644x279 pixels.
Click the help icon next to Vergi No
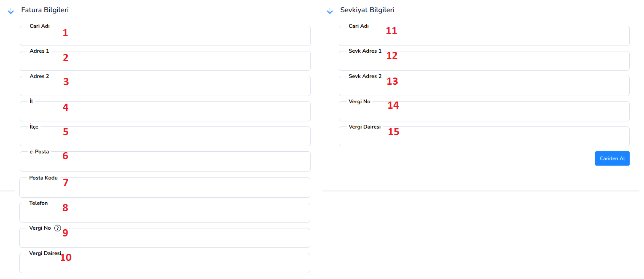tap(58, 228)
